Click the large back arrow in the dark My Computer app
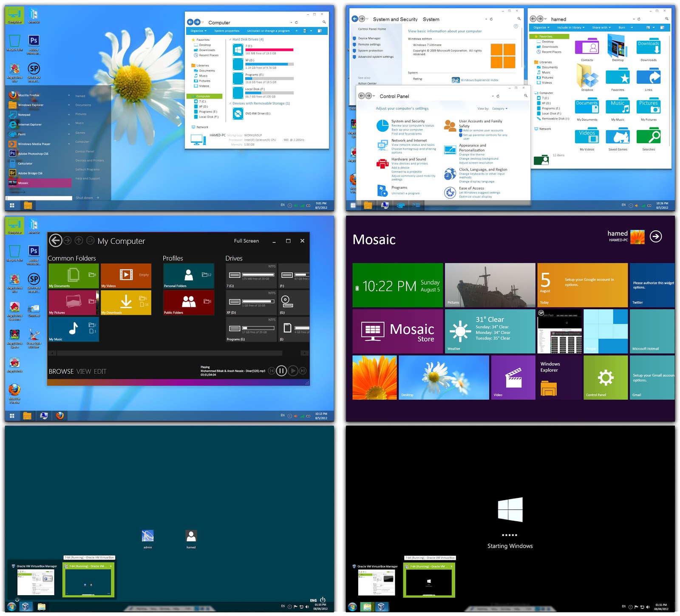This screenshot has height=616, width=680. 55,240
